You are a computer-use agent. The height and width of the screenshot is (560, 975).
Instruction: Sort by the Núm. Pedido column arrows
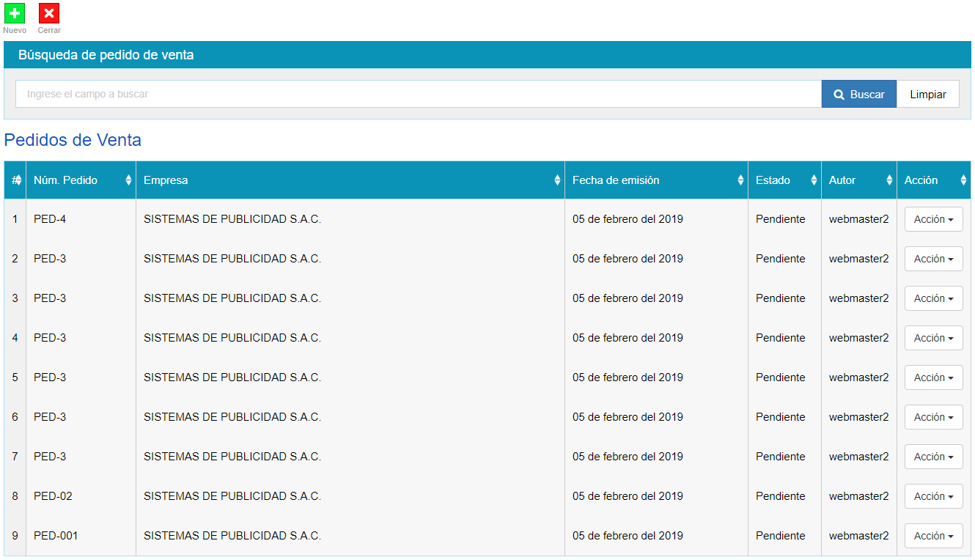[128, 180]
